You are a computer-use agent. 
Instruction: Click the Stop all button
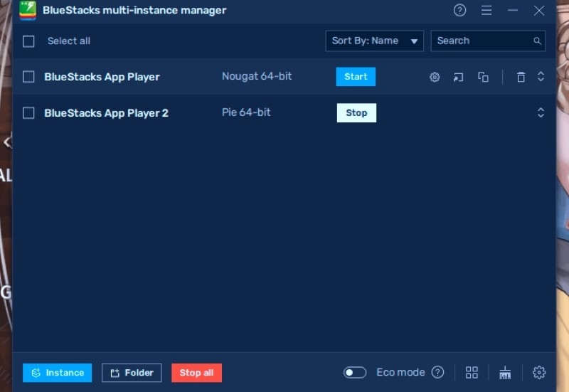[x=197, y=373]
